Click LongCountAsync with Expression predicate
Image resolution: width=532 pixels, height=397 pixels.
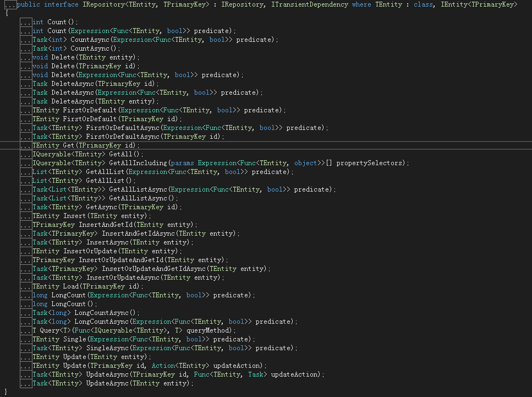[x=165, y=322]
